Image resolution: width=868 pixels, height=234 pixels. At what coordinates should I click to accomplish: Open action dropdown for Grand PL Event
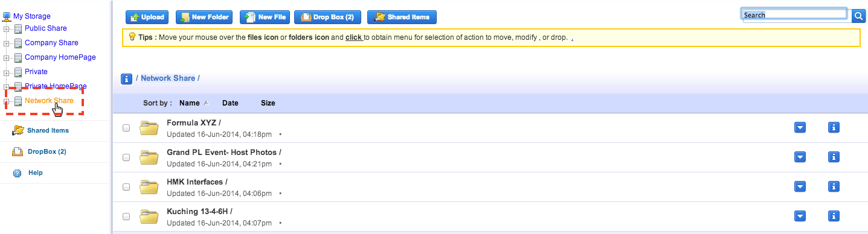[x=800, y=157]
